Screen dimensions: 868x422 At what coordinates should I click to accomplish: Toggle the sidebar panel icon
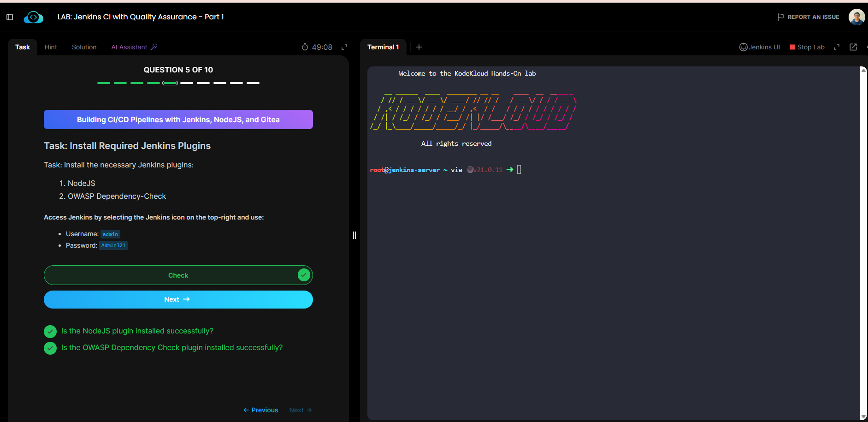pyautogui.click(x=10, y=17)
